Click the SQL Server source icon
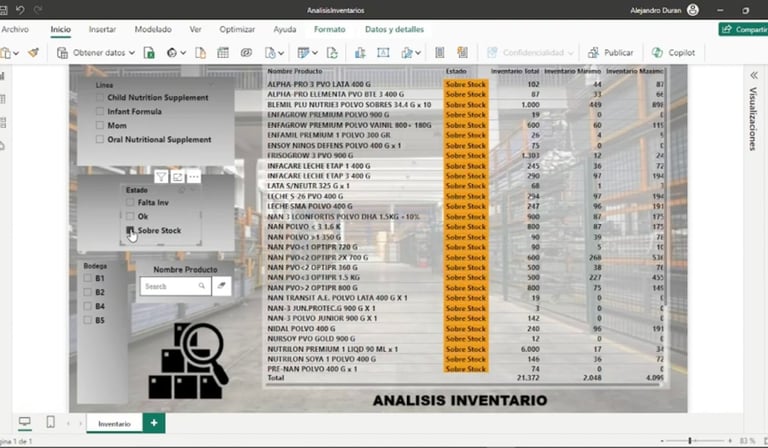Viewport: 768px width, 448px height. 200,52
